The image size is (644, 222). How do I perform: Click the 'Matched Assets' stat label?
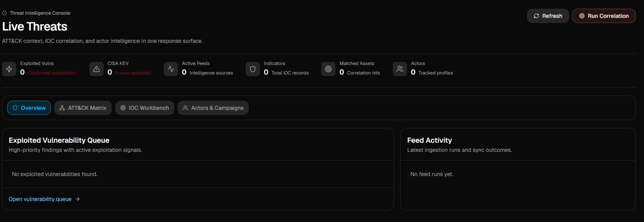[357, 63]
